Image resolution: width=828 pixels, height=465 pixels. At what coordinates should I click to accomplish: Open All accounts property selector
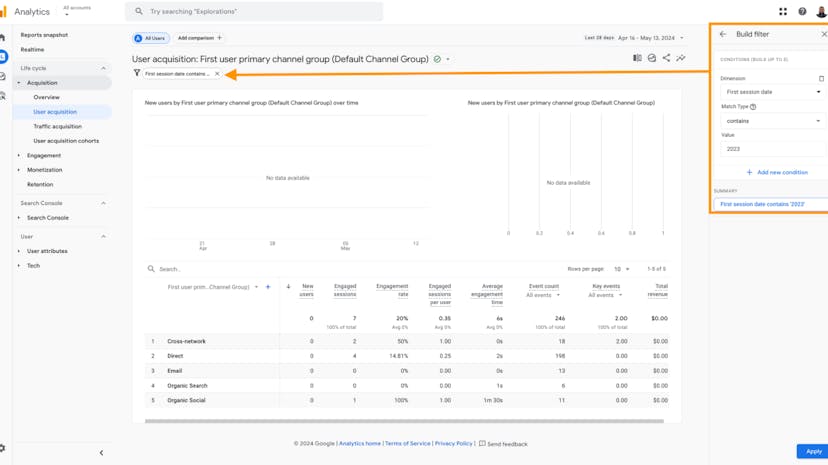click(x=77, y=11)
